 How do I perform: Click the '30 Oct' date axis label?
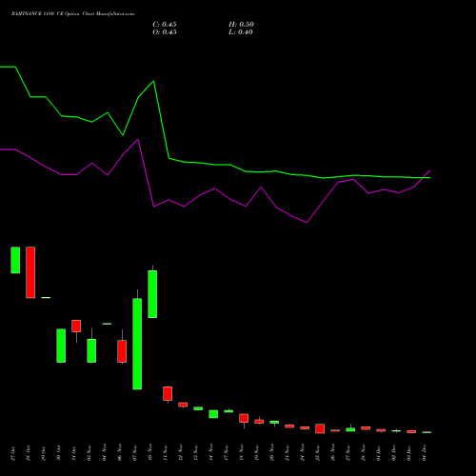(59, 453)
